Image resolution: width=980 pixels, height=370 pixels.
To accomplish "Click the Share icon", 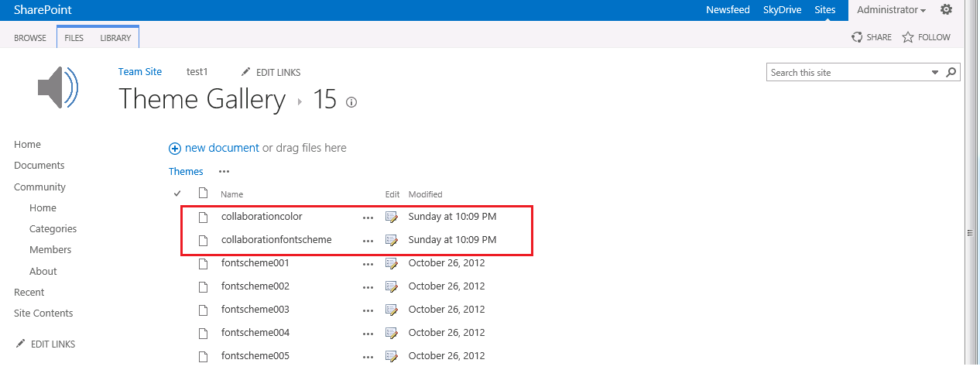I will (857, 37).
